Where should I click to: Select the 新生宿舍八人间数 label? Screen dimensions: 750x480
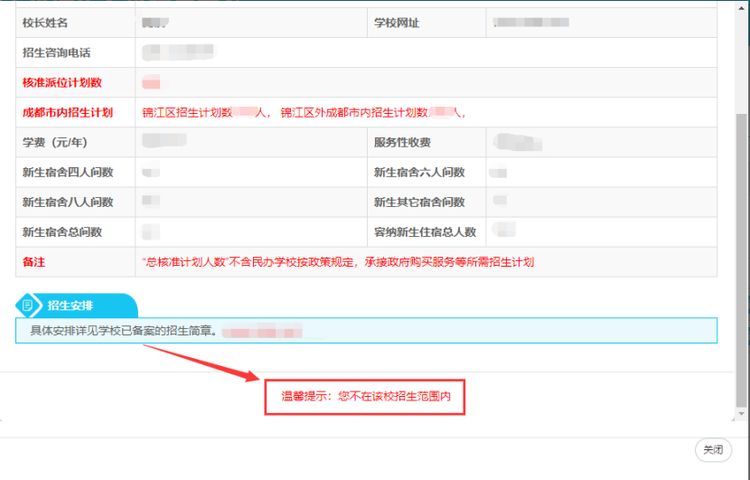coord(68,202)
